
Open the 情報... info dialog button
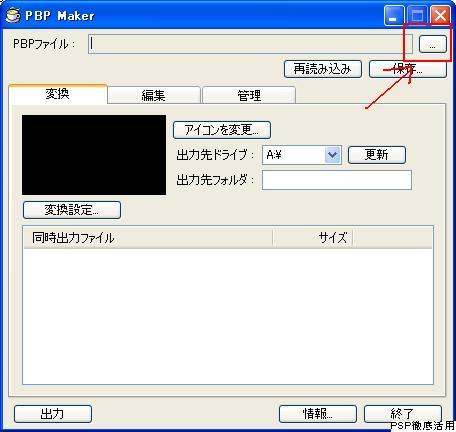click(x=317, y=414)
